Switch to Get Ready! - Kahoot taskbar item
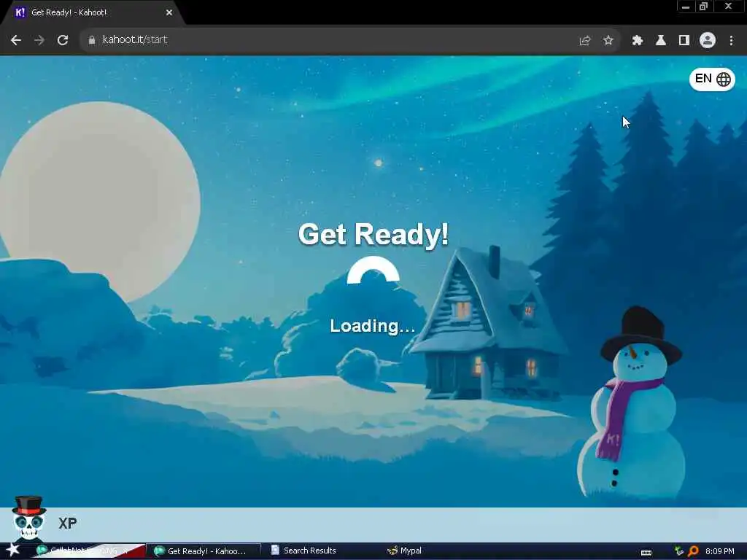 (x=204, y=551)
